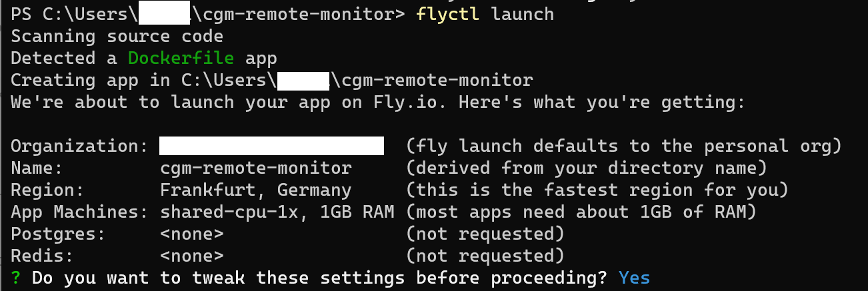The width and height of the screenshot is (868, 291).
Task: Click the PS prompt prefix
Action: (x=21, y=14)
